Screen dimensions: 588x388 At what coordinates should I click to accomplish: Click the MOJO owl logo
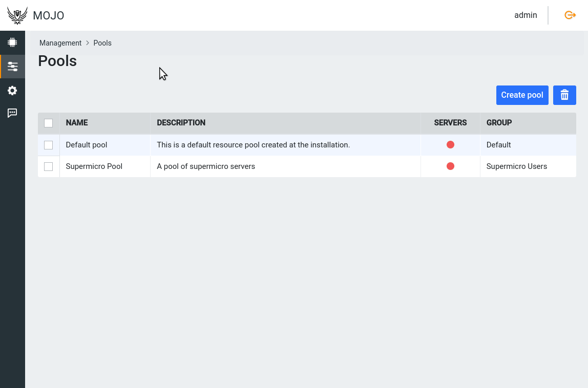(x=17, y=15)
